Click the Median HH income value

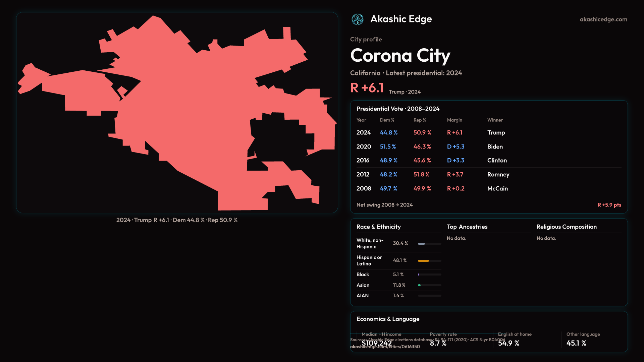(376, 343)
